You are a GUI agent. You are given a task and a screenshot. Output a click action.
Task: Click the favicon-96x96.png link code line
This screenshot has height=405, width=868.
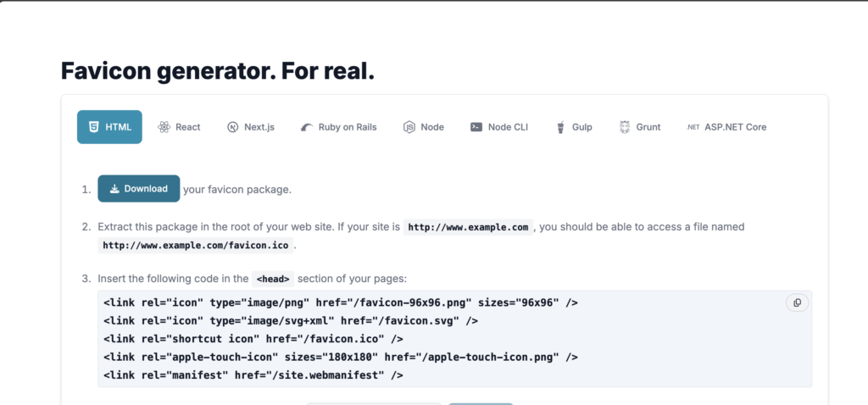341,302
